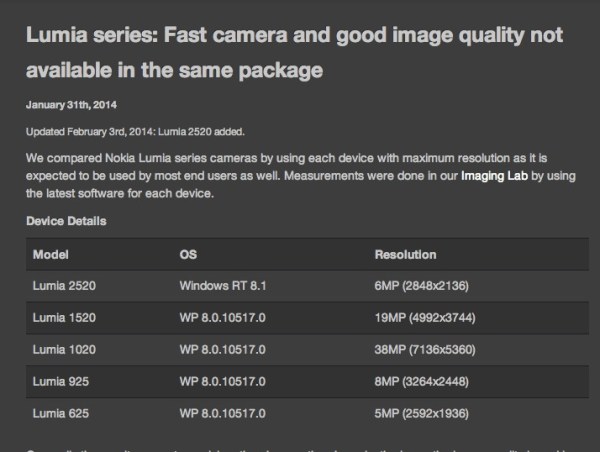
Task: Click the Resolution column header
Action: [x=405, y=254]
